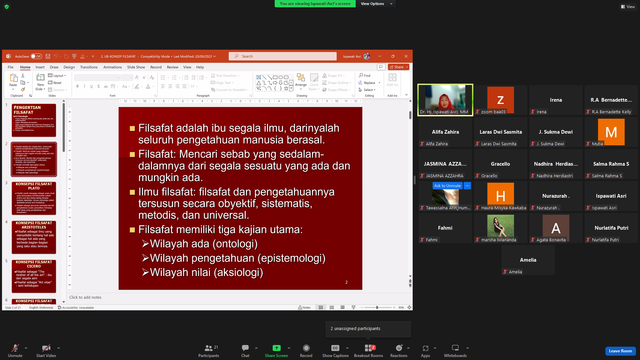Screen dimensions: 640x360
Task: Toggle Notes pane in status bar
Action: [x=304, y=307]
